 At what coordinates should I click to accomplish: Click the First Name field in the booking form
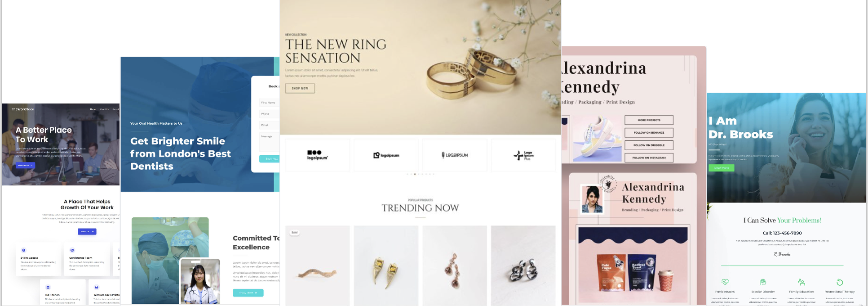click(269, 103)
